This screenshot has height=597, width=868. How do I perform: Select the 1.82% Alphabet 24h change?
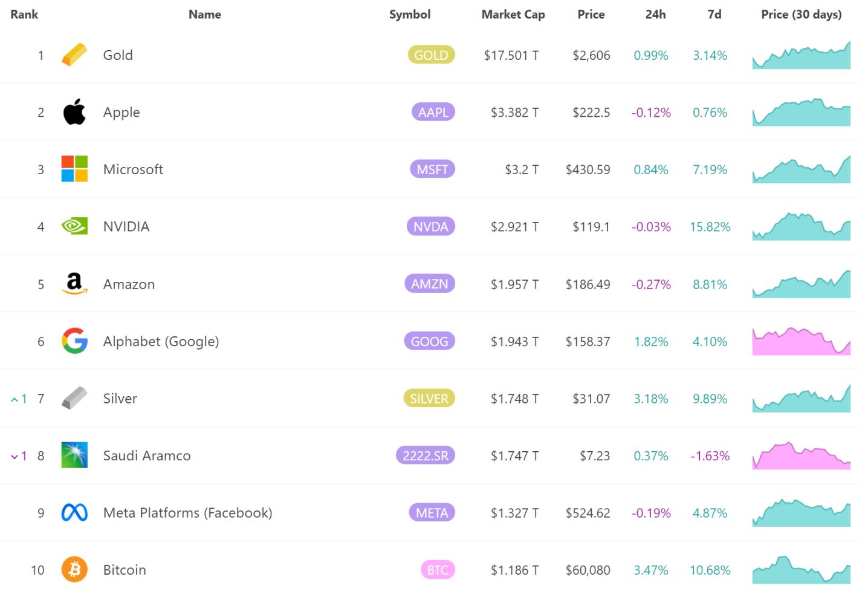[x=651, y=342]
